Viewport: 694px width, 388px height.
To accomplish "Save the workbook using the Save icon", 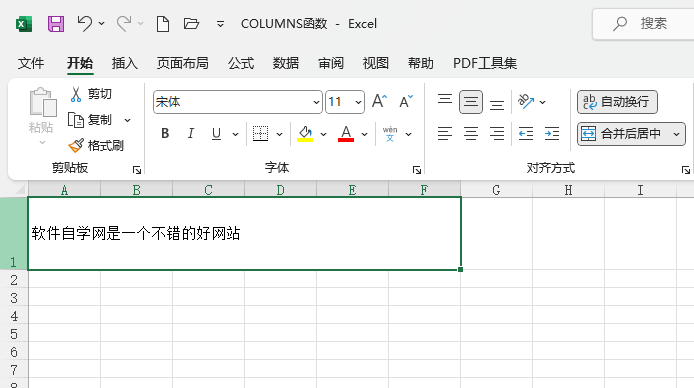I will point(56,23).
